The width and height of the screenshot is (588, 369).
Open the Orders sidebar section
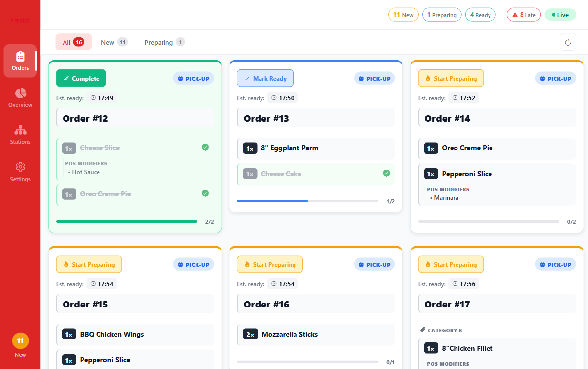20,61
